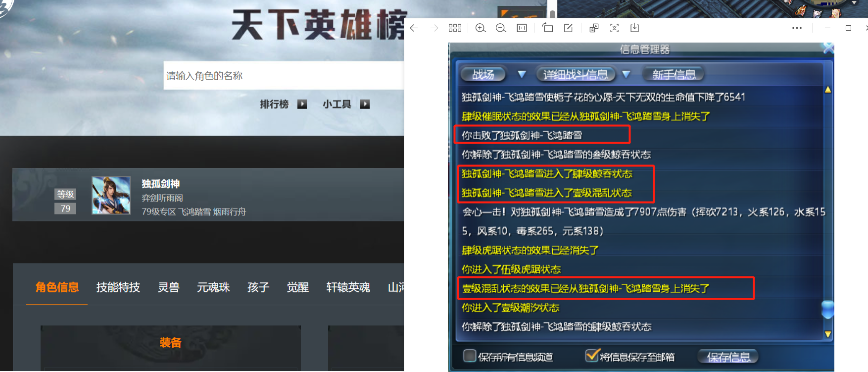The width and height of the screenshot is (868, 372).
Task: Click the arrow icon beside 排行榜
Action: (x=302, y=104)
